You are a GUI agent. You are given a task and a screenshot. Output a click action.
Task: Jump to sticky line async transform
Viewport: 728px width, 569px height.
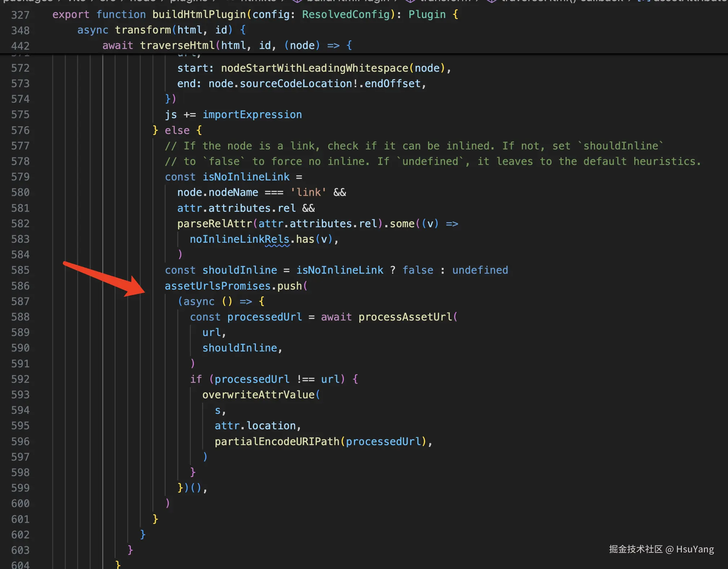(143, 30)
